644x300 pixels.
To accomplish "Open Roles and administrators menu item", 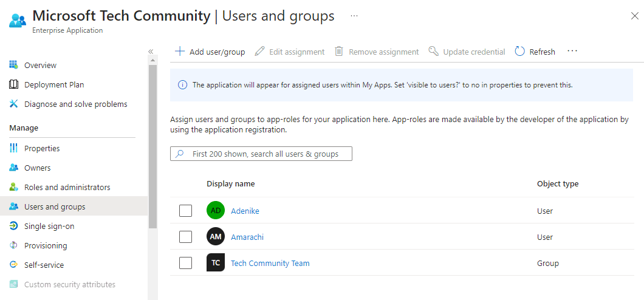I will point(67,187).
